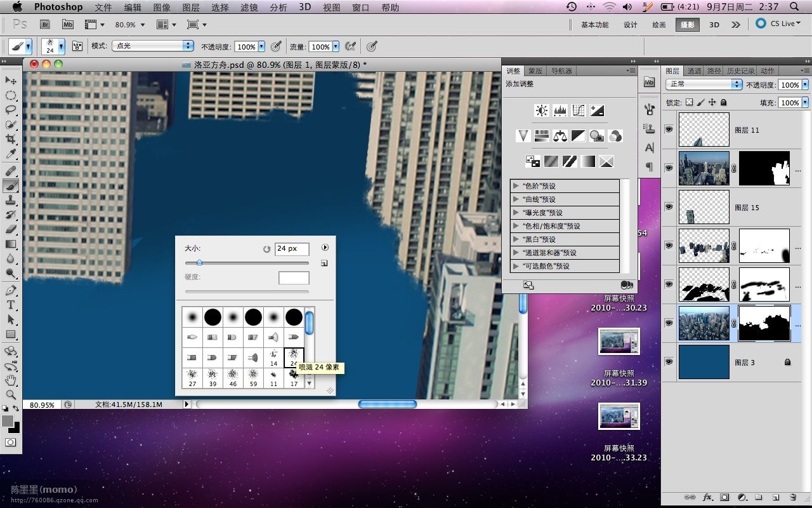The height and width of the screenshot is (508, 812).
Task: Open layer fill 填充 dropdown arrow
Action: point(805,102)
